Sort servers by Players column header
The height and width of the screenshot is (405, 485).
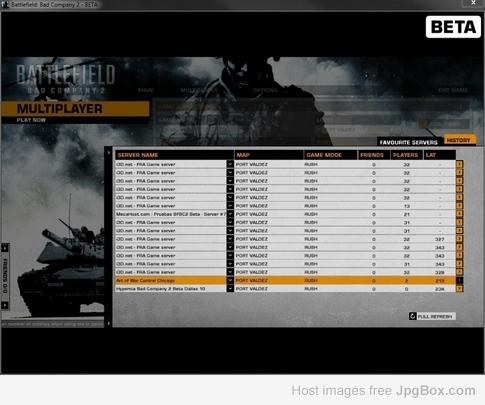click(x=406, y=155)
